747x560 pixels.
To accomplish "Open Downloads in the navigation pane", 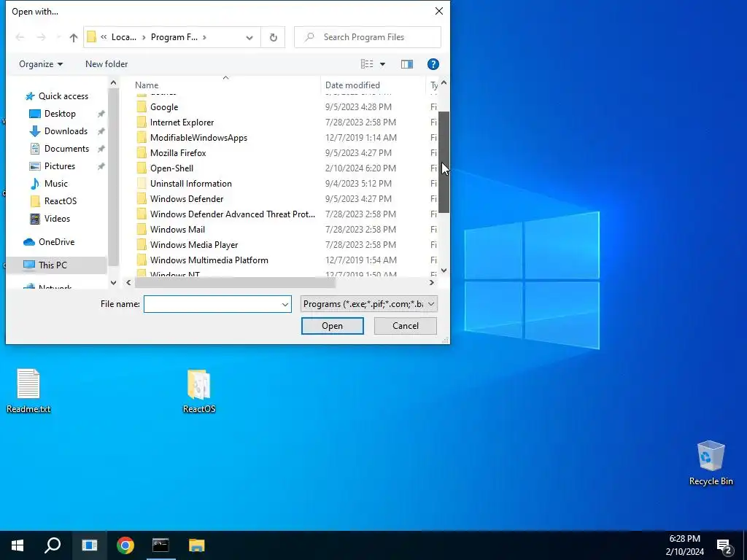I will 66,131.
